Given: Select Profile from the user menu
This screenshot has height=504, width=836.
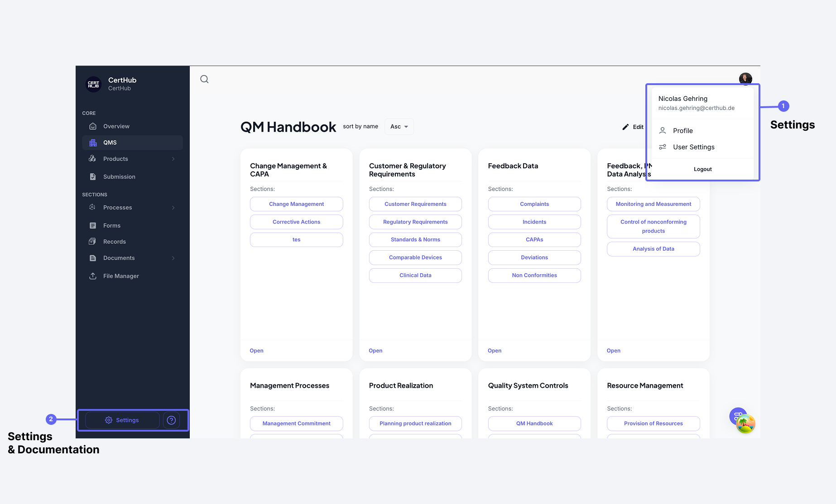Looking at the screenshot, I should point(682,131).
